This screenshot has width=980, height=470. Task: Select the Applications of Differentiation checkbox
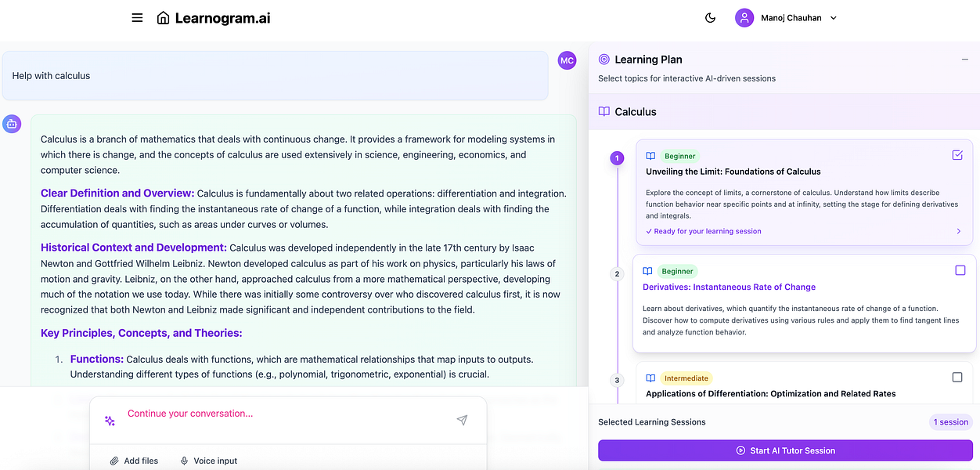click(x=957, y=377)
